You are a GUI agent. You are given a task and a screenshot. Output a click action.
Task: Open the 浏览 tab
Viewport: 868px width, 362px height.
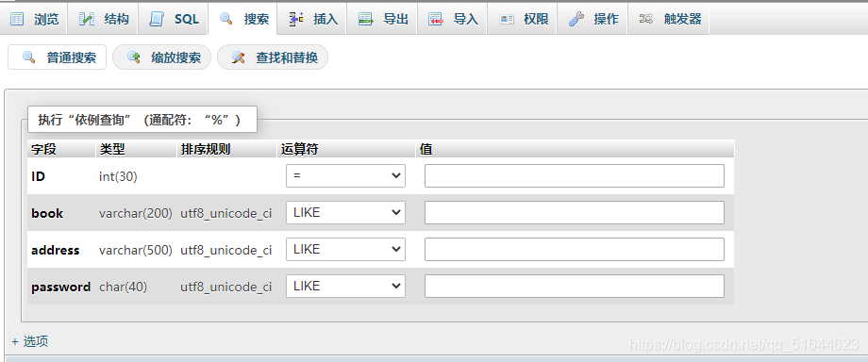(34, 20)
